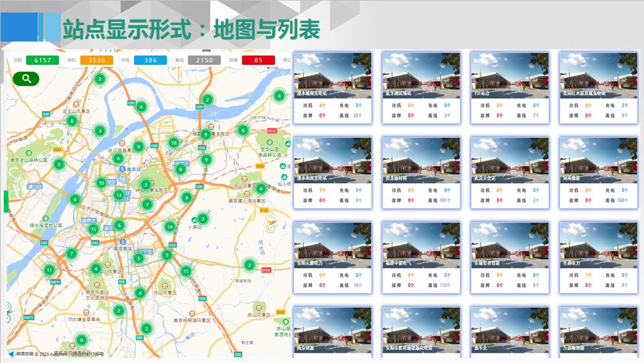Image resolution: width=644 pixels, height=363 pixels.
Task: Click the cluster marker showing 13
Action: (x=119, y=195)
